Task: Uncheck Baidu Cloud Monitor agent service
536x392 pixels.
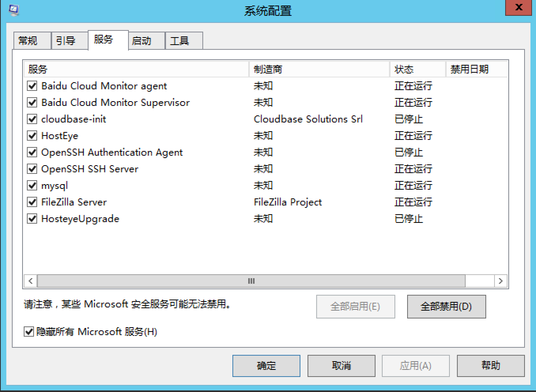Action: coord(32,86)
